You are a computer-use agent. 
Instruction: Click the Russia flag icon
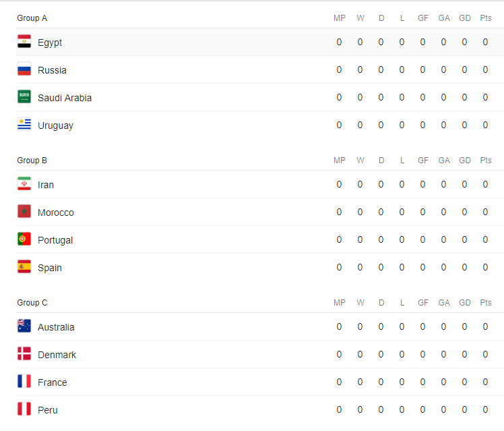[24, 69]
